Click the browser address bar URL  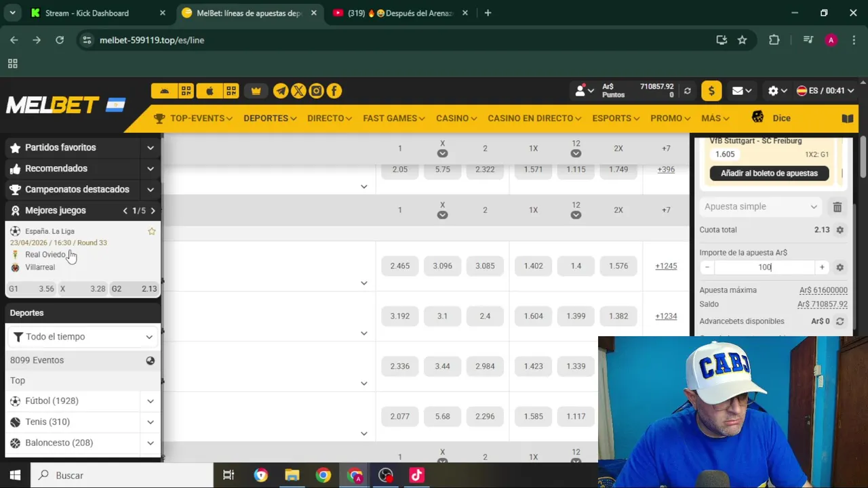click(152, 40)
